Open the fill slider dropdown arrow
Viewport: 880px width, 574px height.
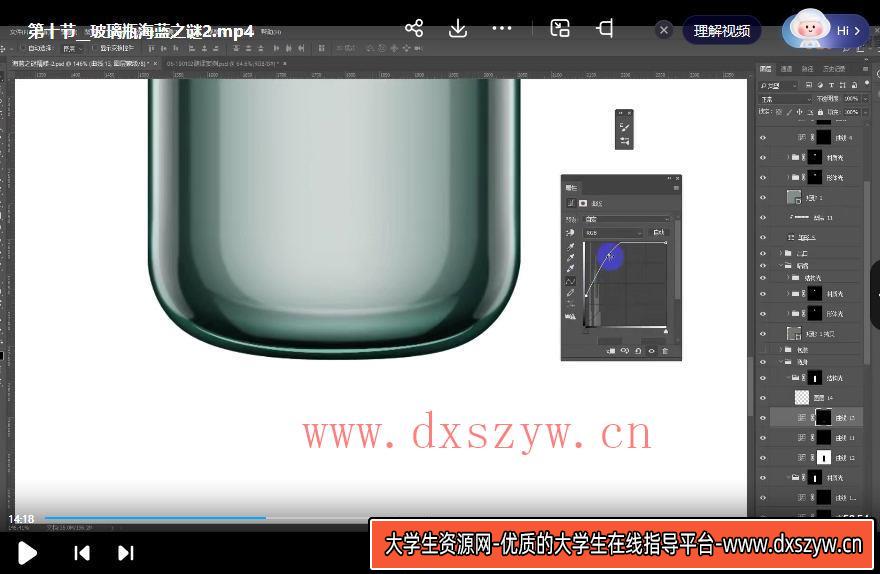pyautogui.click(x=865, y=112)
